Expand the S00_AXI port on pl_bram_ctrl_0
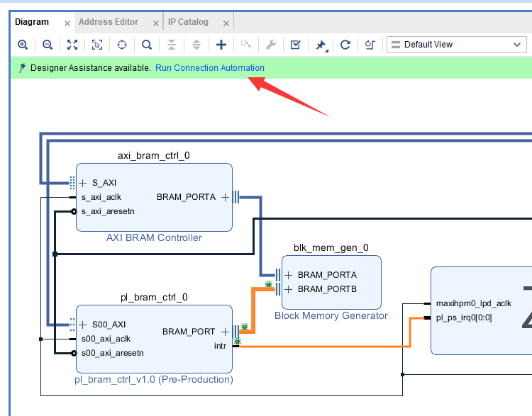The image size is (532, 416). pos(83,325)
